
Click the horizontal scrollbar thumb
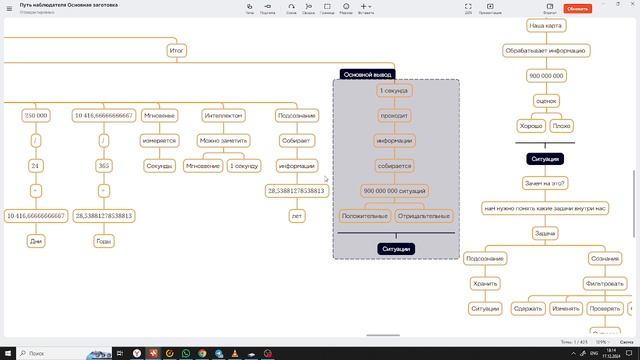coord(383,336)
